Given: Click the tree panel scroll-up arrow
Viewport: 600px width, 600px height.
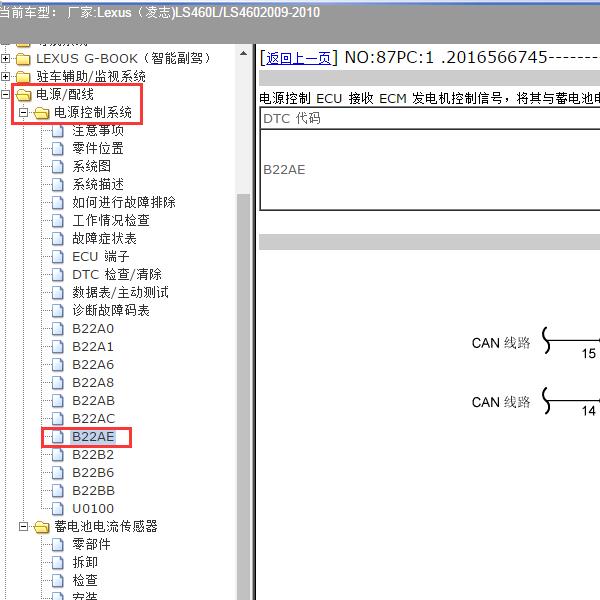Looking at the screenshot, I should [243, 54].
